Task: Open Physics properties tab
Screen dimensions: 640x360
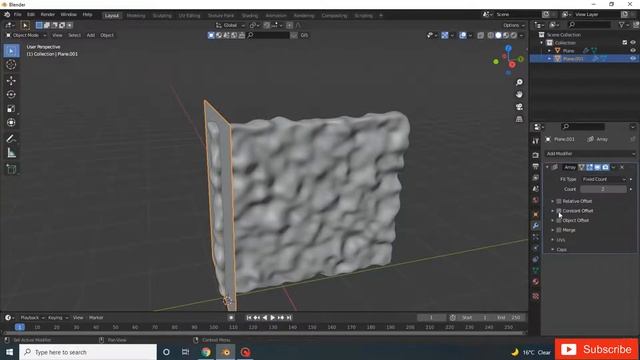Action: click(536, 248)
